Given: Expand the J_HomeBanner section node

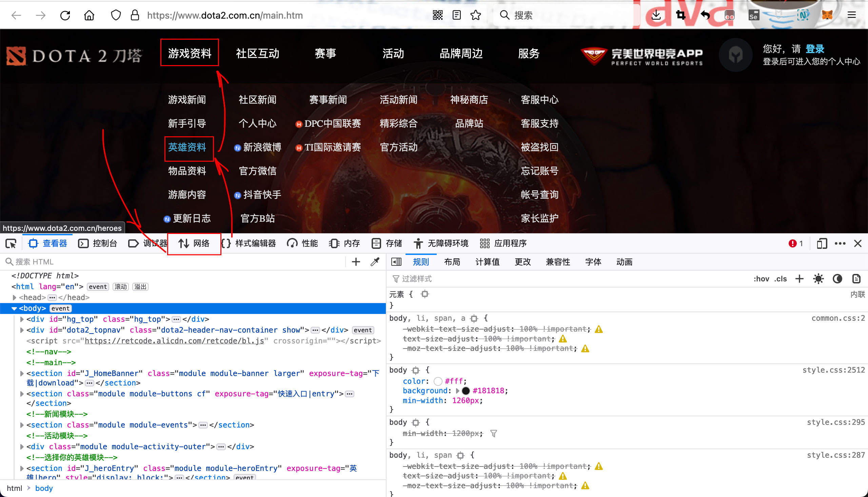Looking at the screenshot, I should point(22,374).
